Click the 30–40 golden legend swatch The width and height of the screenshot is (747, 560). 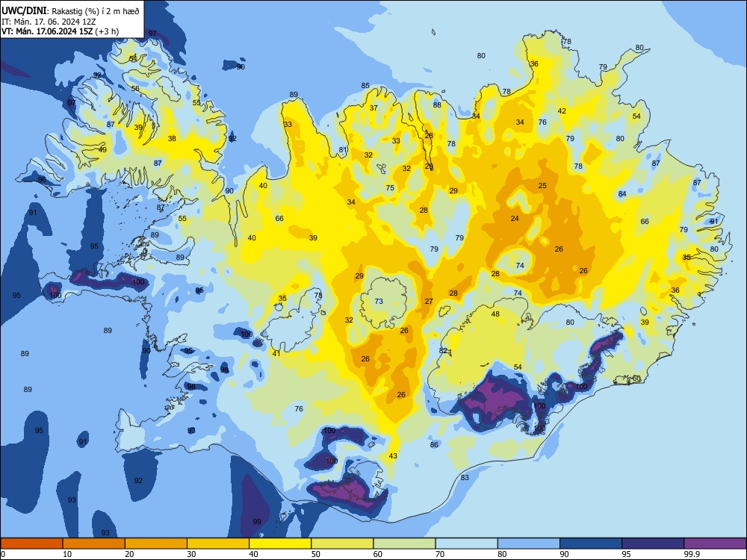pyautogui.click(x=218, y=544)
